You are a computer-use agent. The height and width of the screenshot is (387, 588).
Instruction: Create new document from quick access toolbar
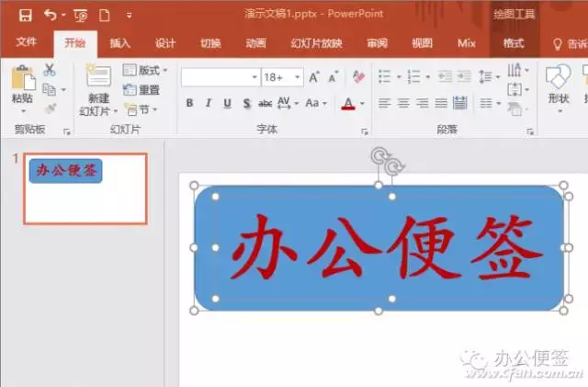pyautogui.click(x=105, y=16)
